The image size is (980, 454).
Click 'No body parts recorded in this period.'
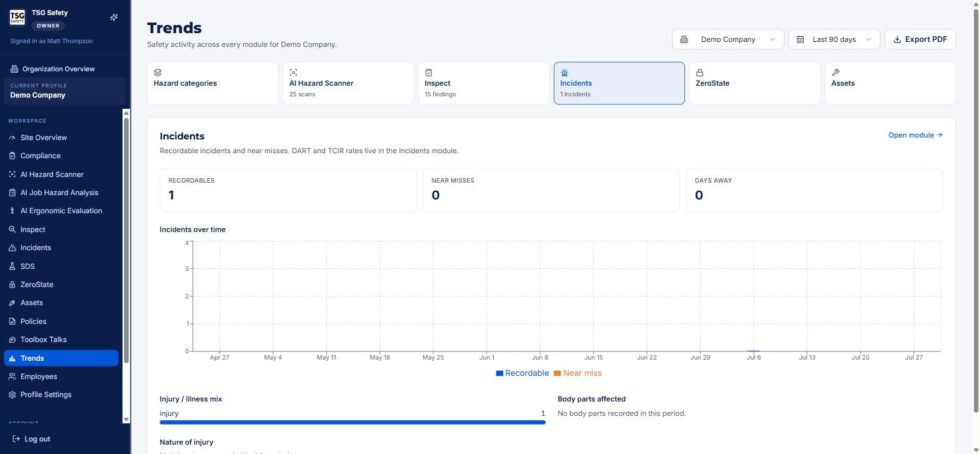click(622, 413)
